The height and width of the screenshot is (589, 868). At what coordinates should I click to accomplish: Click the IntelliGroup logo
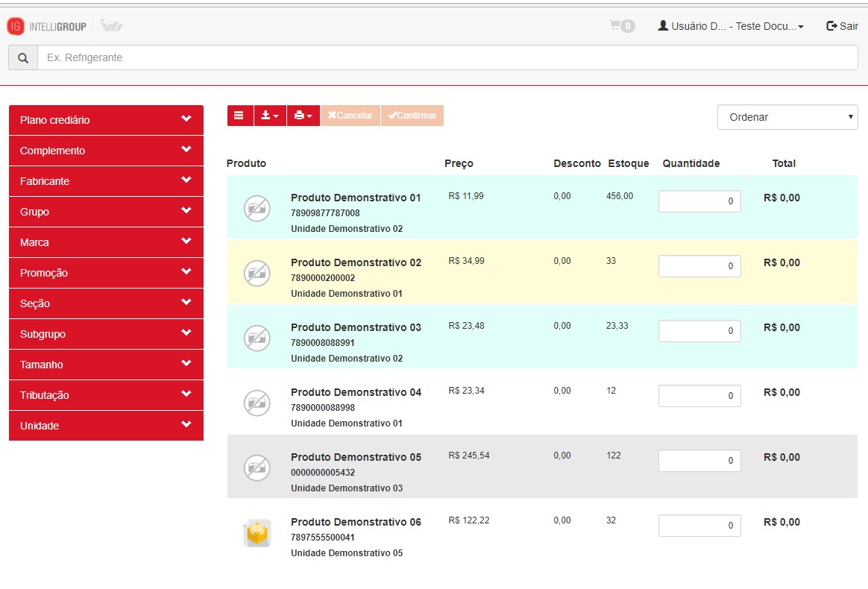pos(46,26)
